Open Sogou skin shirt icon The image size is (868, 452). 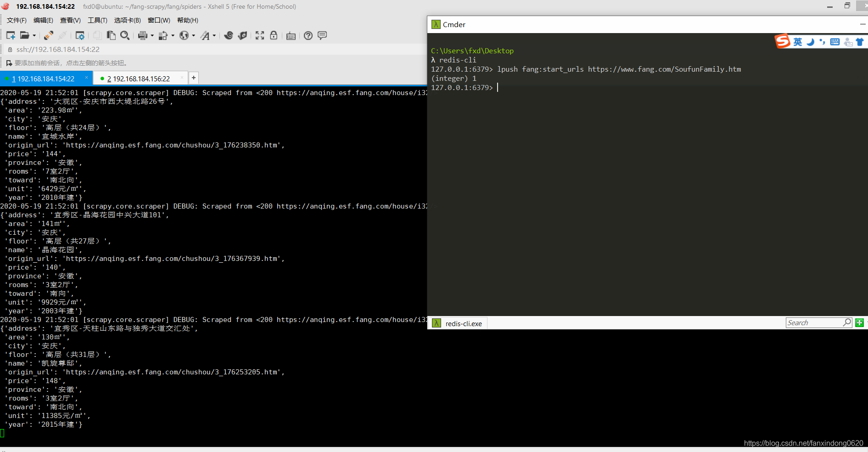tap(860, 42)
